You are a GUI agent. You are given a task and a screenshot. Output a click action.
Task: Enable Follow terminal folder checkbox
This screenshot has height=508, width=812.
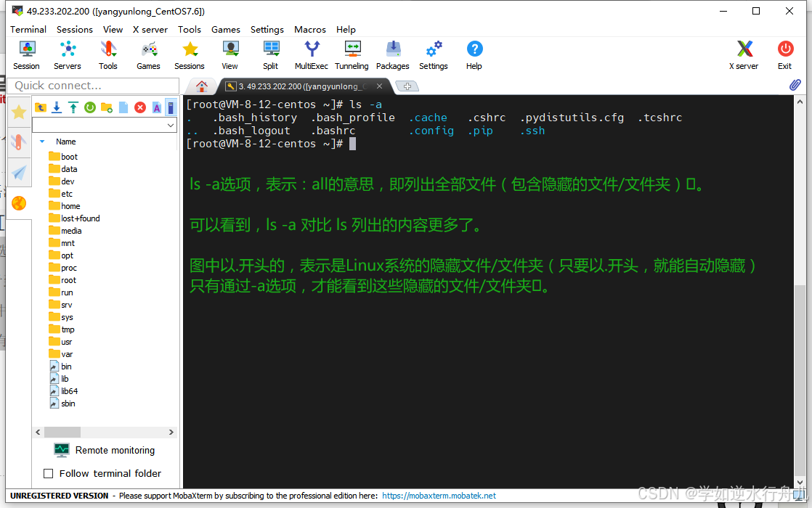(49, 473)
